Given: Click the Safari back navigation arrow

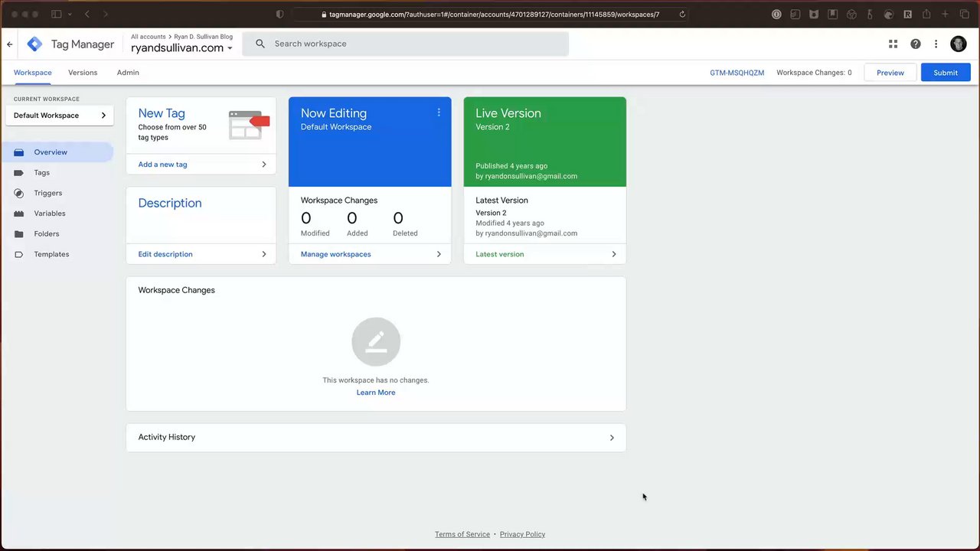Looking at the screenshot, I should (x=87, y=14).
